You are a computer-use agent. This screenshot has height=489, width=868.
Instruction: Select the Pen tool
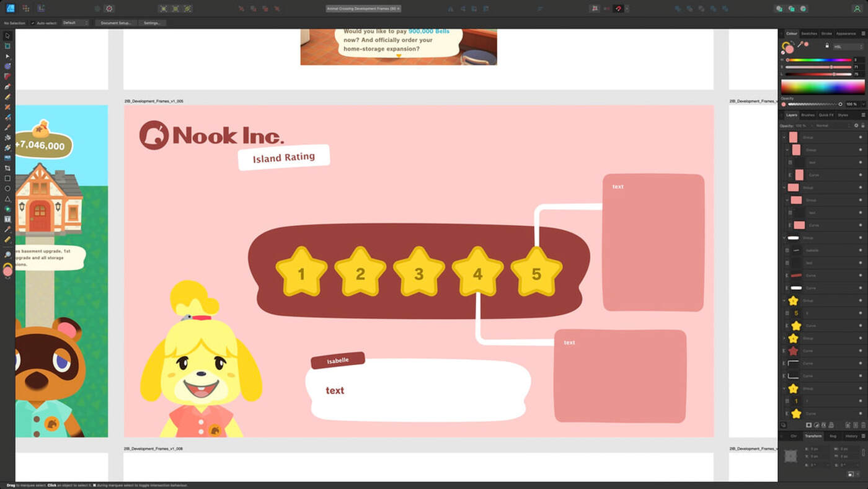[7, 86]
